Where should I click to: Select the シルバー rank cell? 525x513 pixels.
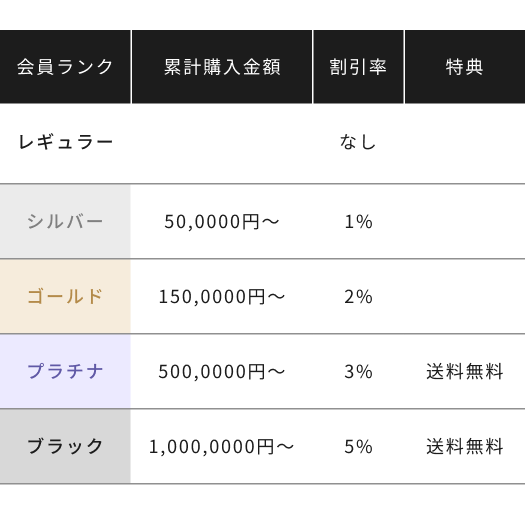click(65, 221)
